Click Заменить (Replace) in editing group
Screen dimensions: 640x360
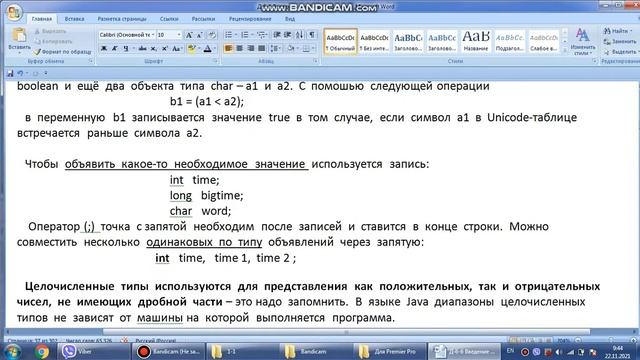620,41
